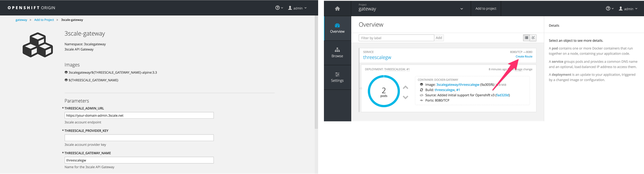Click the layers icon beside ${THREESCALE_GATEWAY_NAME}
644x174 pixels.
click(66, 80)
